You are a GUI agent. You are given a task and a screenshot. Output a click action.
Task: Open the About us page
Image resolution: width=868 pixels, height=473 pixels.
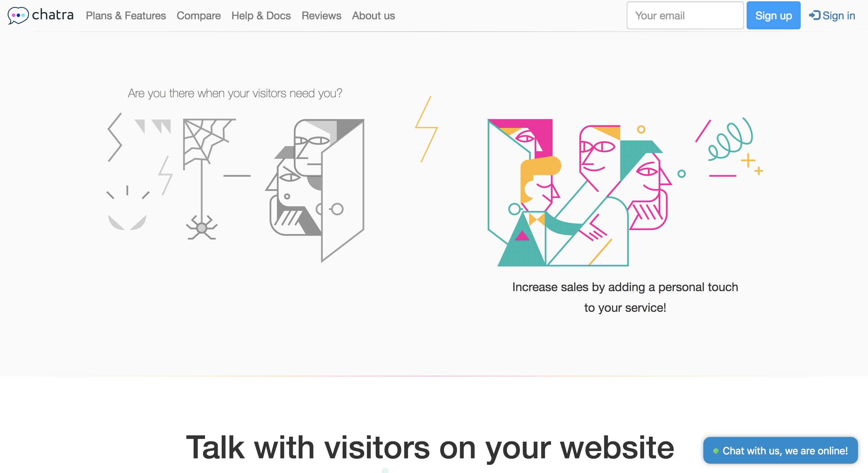coord(373,15)
